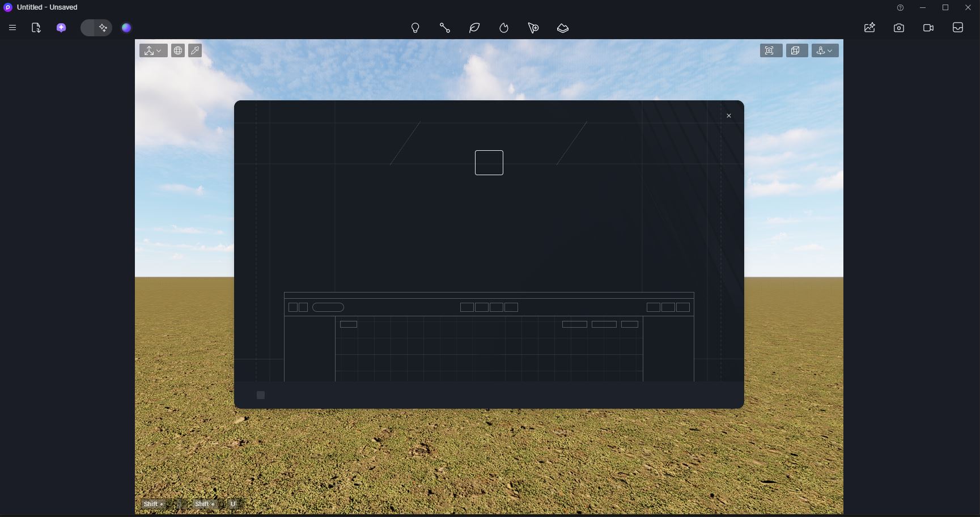Open the purple AI sparkle chat icon
Screen dimensions: 980x517
click(x=61, y=28)
